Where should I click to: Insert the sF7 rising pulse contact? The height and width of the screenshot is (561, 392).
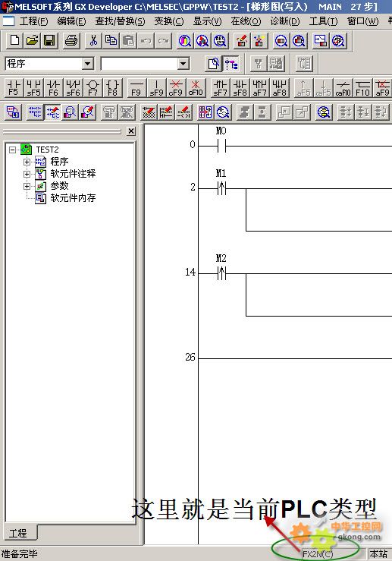pyautogui.click(x=220, y=88)
